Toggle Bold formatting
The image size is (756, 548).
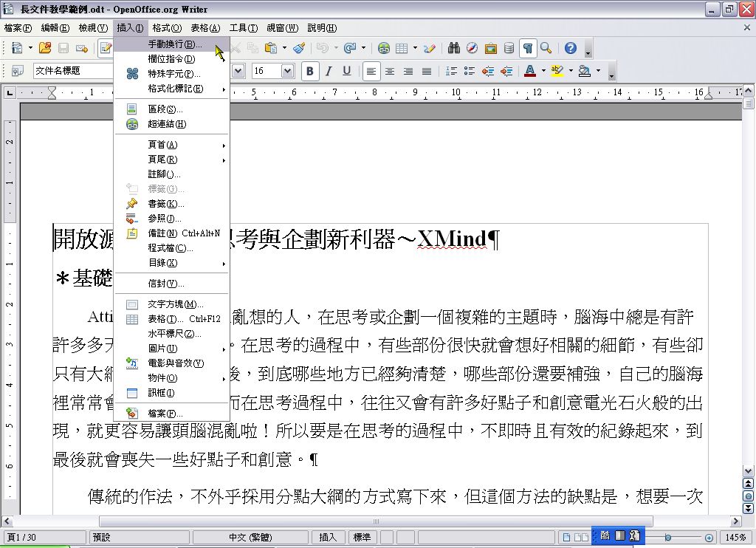(310, 72)
